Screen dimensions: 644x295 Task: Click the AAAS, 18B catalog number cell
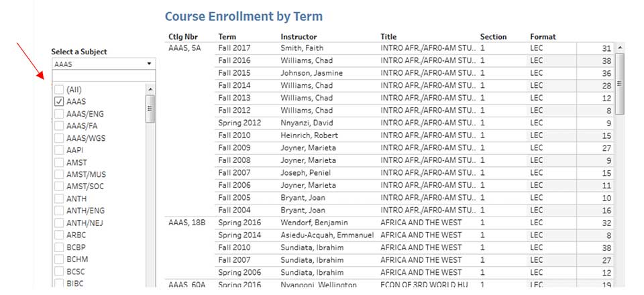(188, 223)
